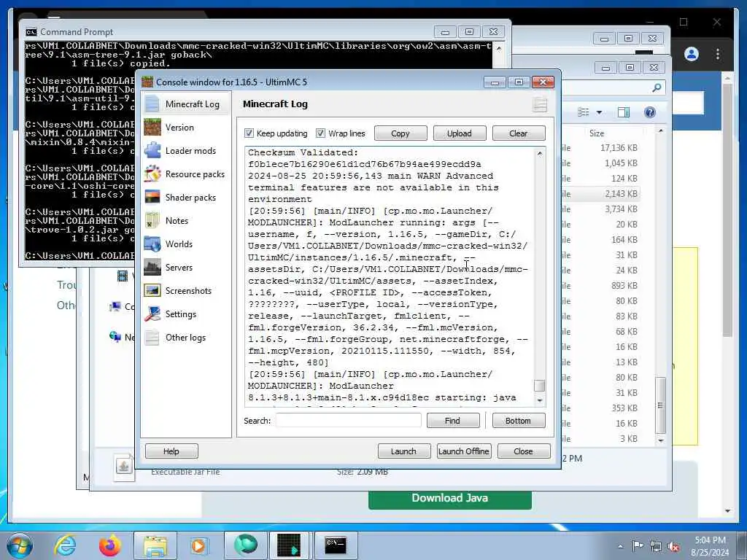
Task: Click the Explorer change view icon
Action: click(x=583, y=112)
